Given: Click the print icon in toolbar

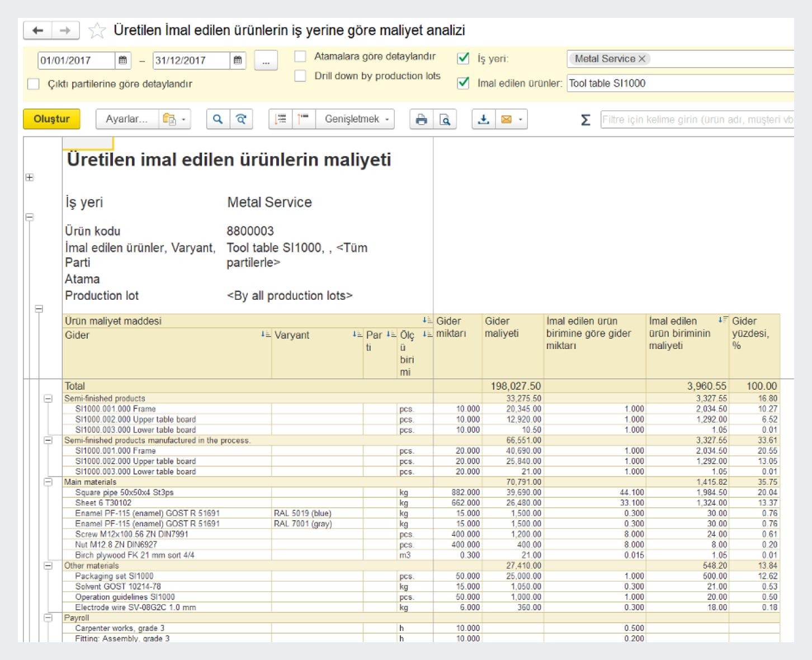Looking at the screenshot, I should [422, 119].
